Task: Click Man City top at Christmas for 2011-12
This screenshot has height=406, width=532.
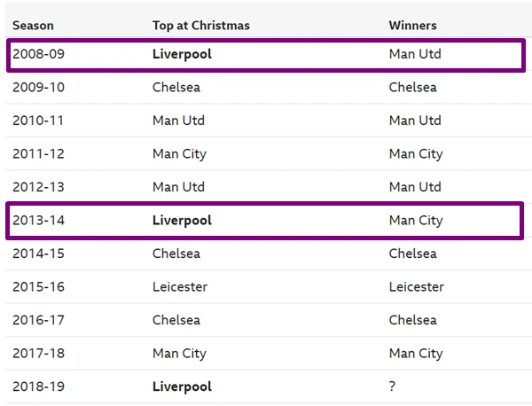Action: coord(179,154)
